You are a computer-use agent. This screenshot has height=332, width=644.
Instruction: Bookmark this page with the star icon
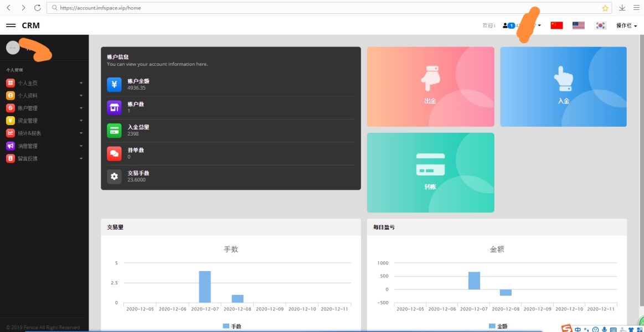605,8
